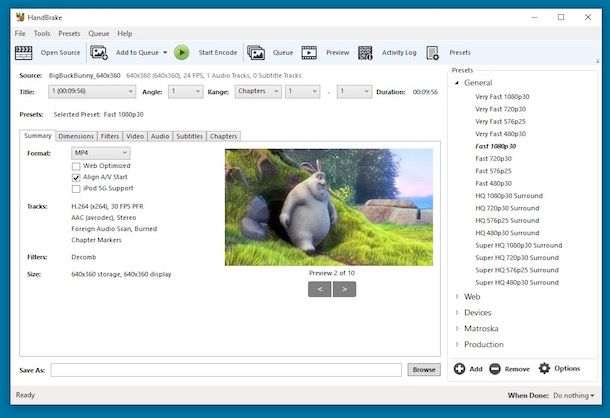The height and width of the screenshot is (418, 610).
Task: Open the Activity Log icon
Action: coord(365,53)
